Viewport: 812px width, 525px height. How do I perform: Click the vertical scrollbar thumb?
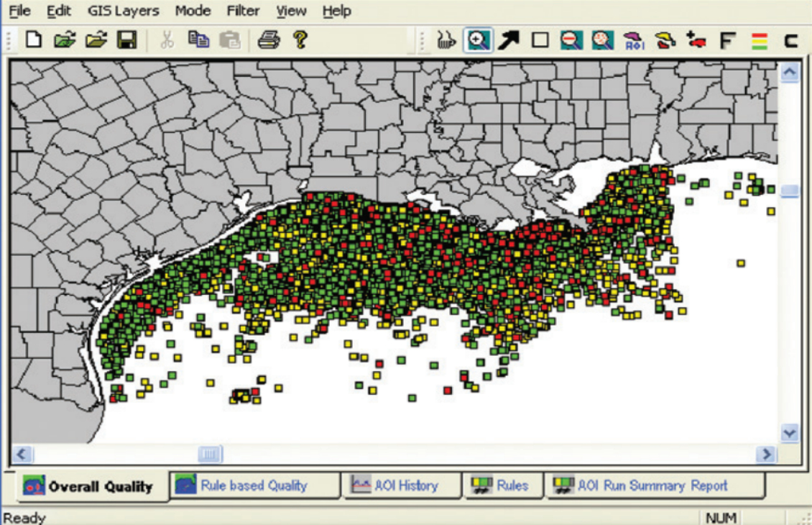790,191
